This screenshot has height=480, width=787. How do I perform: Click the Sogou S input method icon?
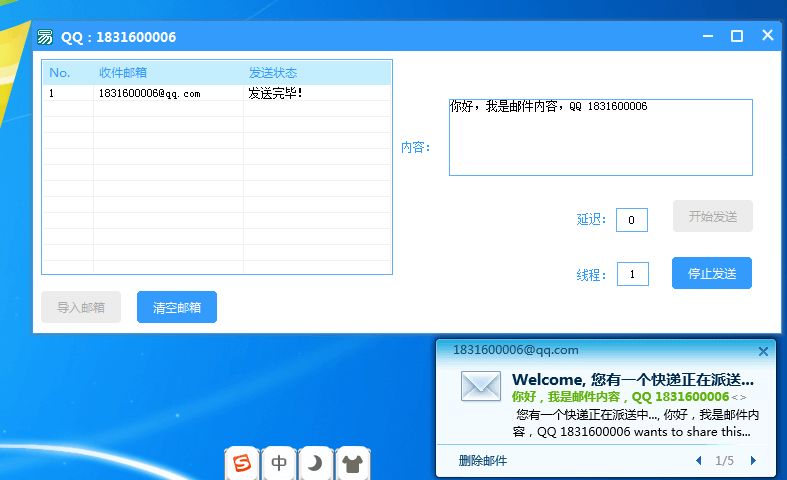242,463
